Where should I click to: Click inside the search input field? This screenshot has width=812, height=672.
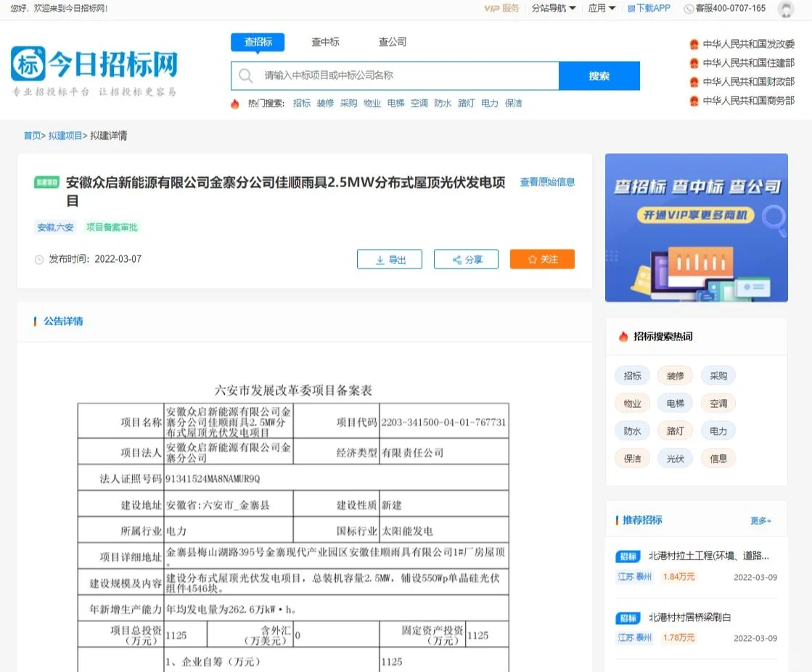(399, 75)
